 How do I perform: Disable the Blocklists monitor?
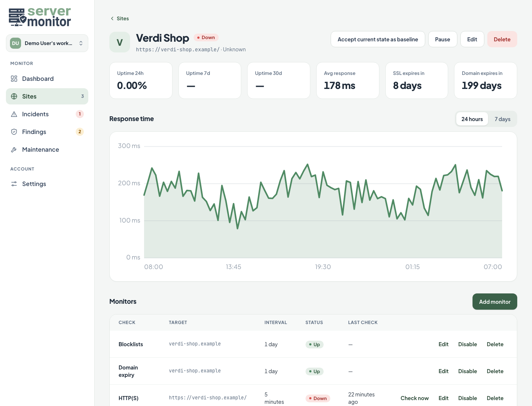click(467, 344)
